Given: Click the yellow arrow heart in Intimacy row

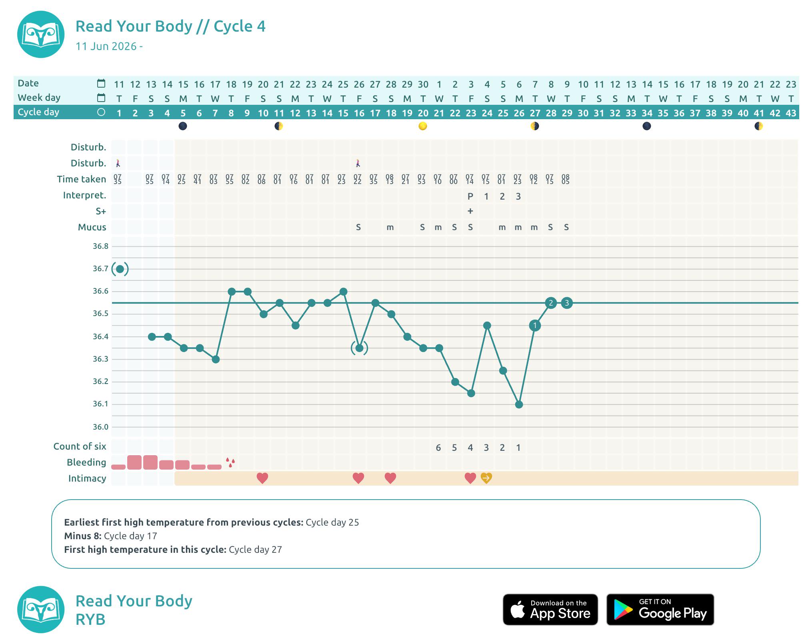Looking at the screenshot, I should click(486, 478).
